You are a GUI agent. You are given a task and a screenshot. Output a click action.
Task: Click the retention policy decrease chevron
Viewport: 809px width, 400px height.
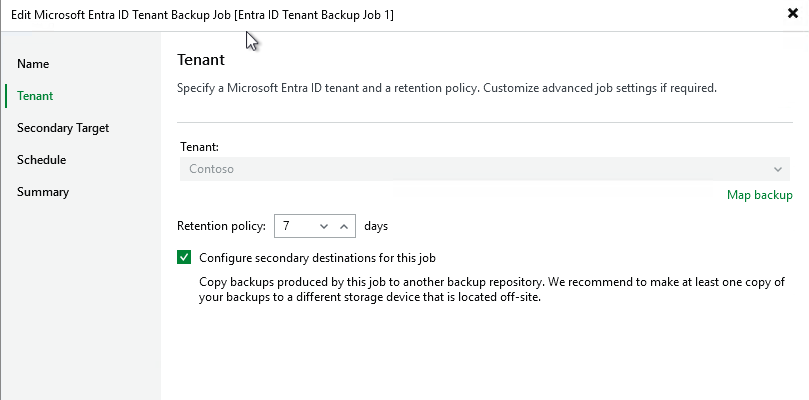click(x=324, y=227)
